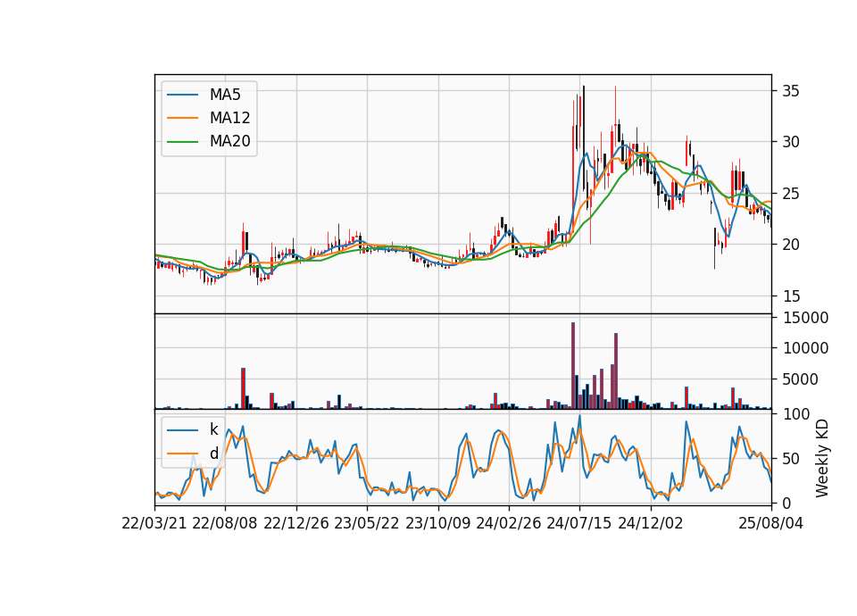Click the volume axis value 15000
This screenshot has height=616, width=857.
[x=805, y=318]
